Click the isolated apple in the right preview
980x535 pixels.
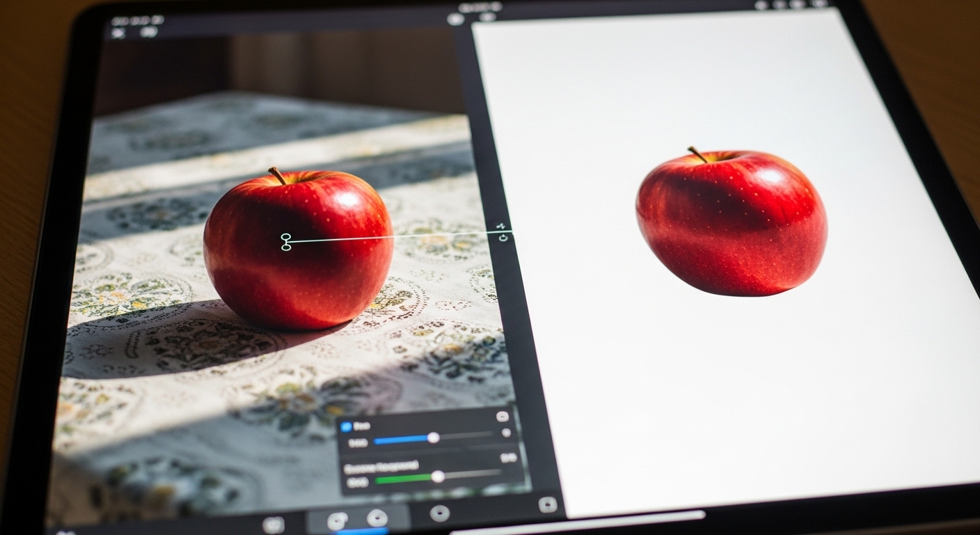click(731, 222)
